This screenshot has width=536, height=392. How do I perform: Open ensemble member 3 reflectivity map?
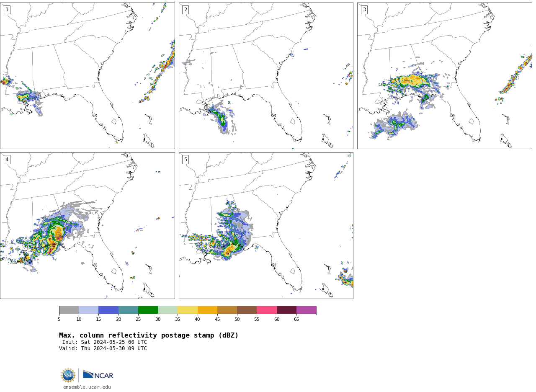[444, 76]
